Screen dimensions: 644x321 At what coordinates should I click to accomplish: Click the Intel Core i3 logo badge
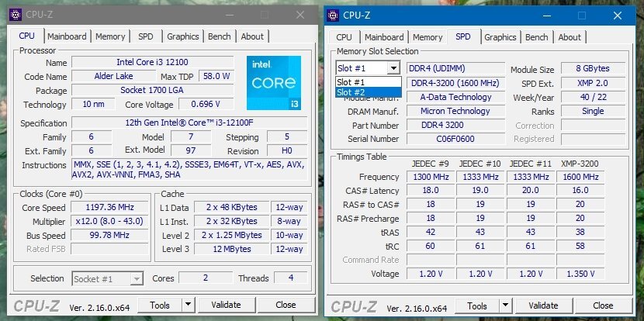pyautogui.click(x=274, y=83)
